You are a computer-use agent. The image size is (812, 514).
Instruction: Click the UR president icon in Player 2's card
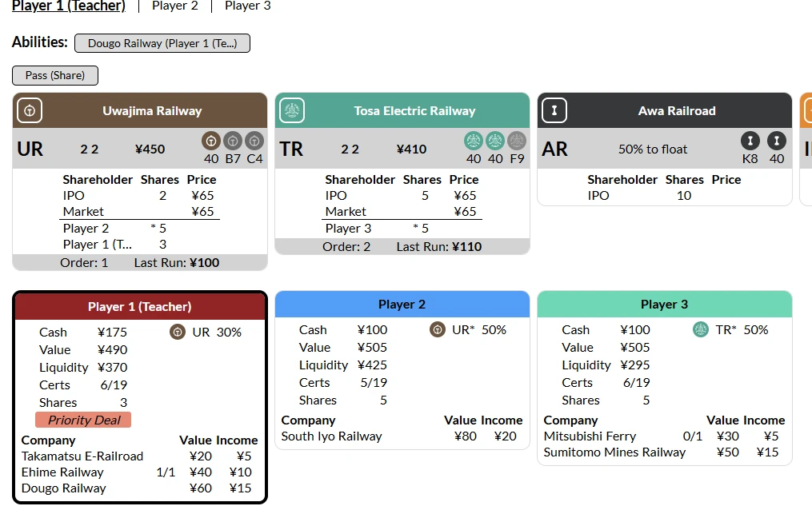tap(438, 329)
